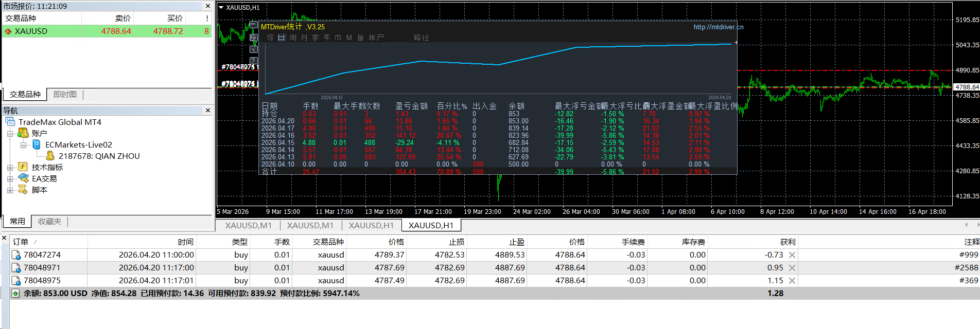
Task: Select the 周 weekly tab in MTDriver
Action: tap(293, 38)
